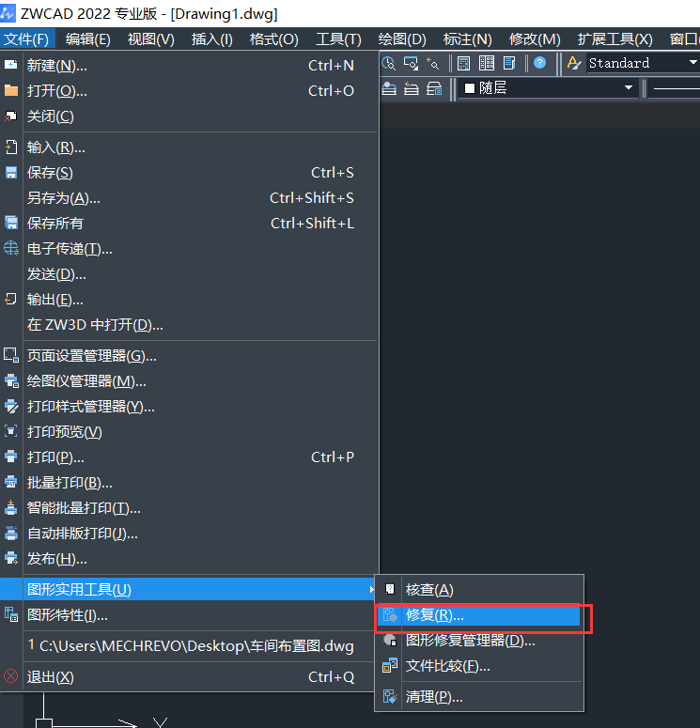Screen dimensions: 700x728
Task: Select 关闭(C) from the File menu
Action: pos(188,116)
